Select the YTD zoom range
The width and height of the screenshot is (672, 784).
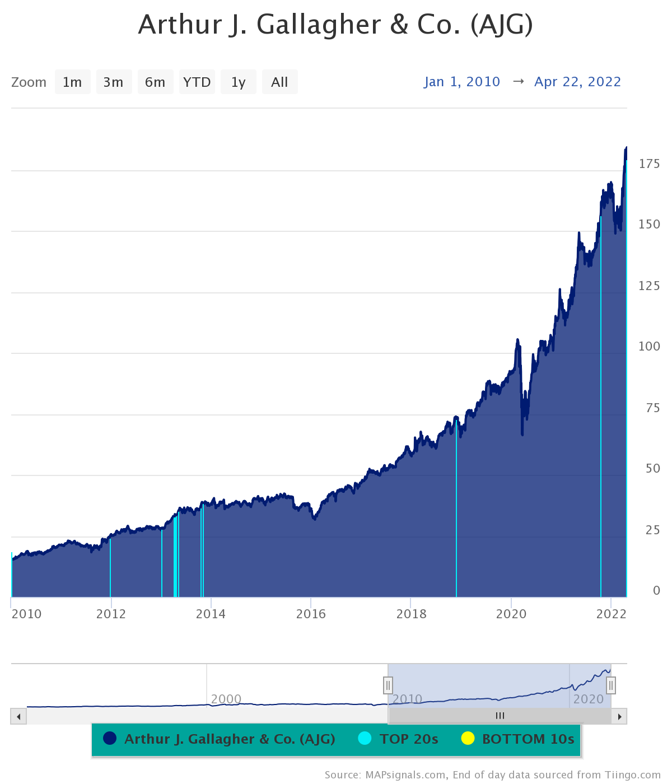tap(197, 82)
